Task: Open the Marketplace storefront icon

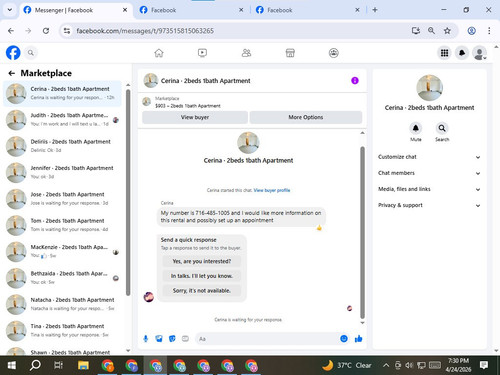Action: pos(290,53)
